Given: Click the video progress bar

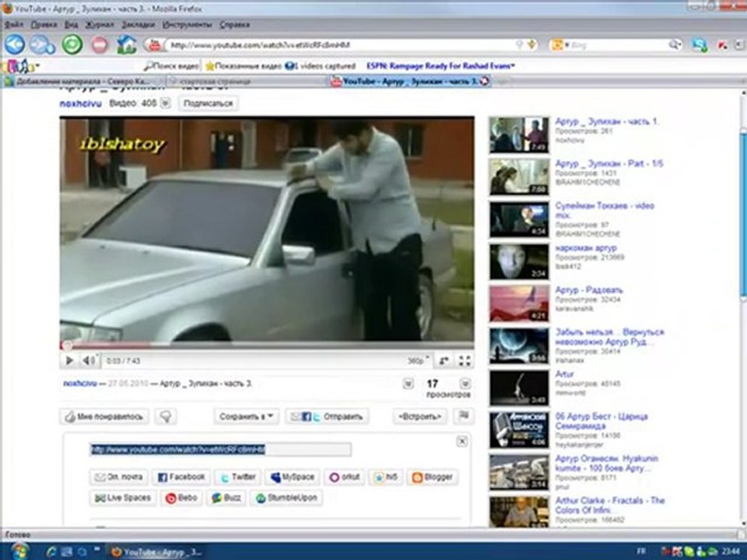Looking at the screenshot, I should [267, 345].
